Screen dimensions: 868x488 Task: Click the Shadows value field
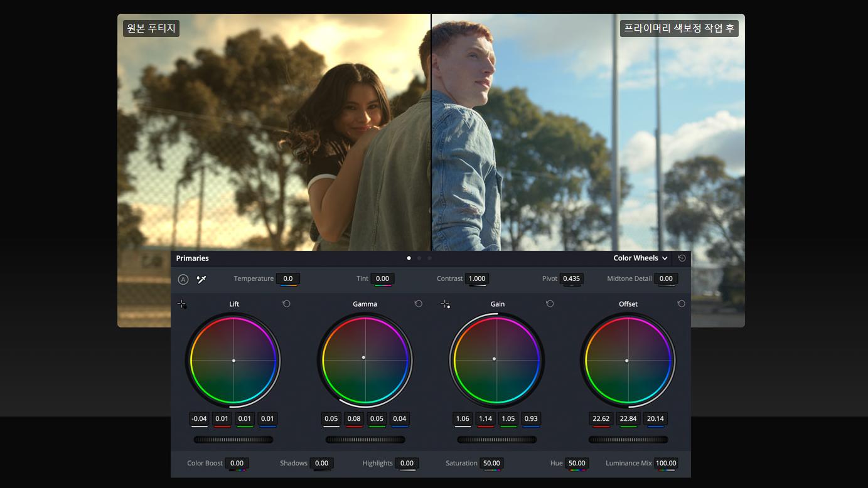pos(321,463)
